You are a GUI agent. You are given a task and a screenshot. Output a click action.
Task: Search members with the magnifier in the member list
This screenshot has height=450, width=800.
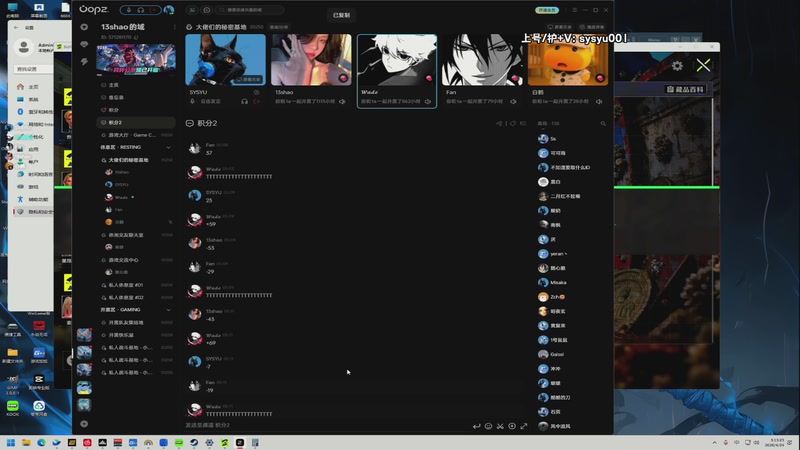(603, 123)
